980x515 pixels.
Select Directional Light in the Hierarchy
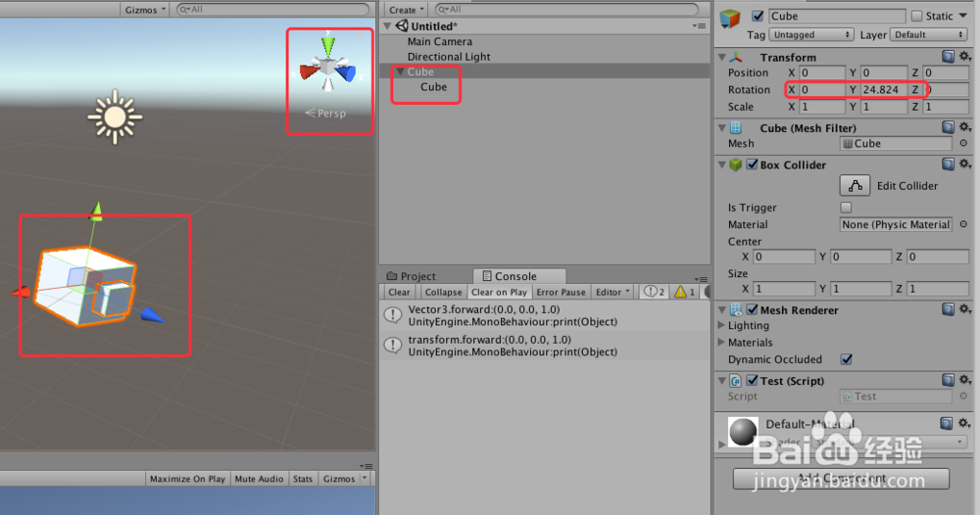[x=449, y=56]
